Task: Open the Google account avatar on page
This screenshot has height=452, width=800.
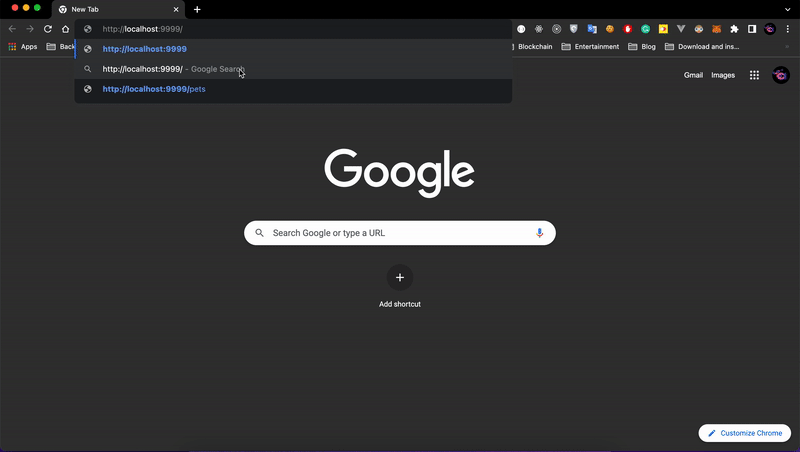Action: pyautogui.click(x=781, y=75)
